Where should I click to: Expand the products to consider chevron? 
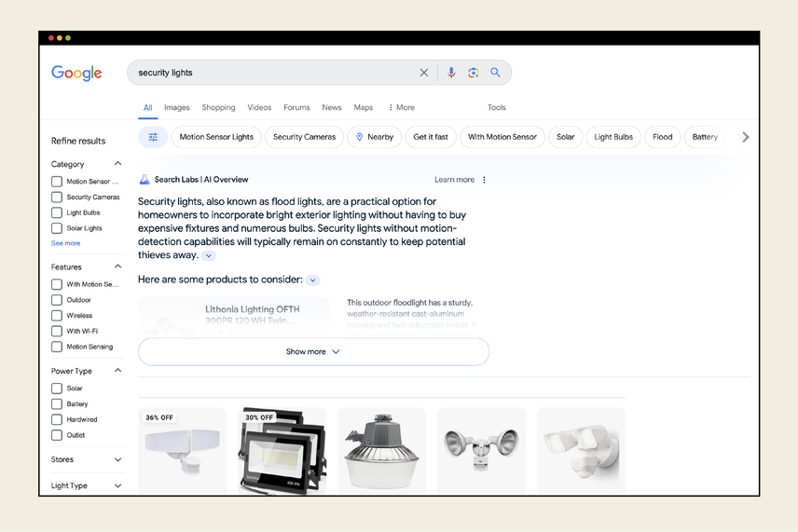coord(313,280)
